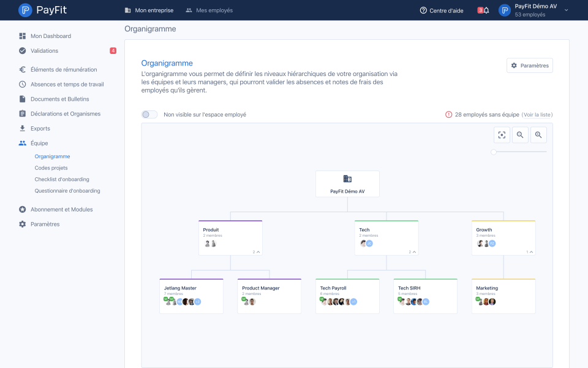Click the document file icon in sidebar
This screenshot has width=588, height=368.
click(x=23, y=99)
